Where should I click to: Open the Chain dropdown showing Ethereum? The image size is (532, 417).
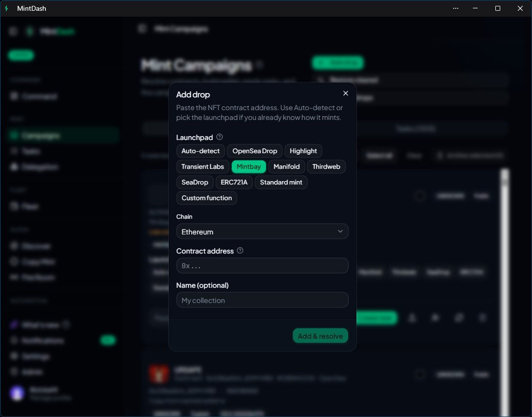pos(262,232)
